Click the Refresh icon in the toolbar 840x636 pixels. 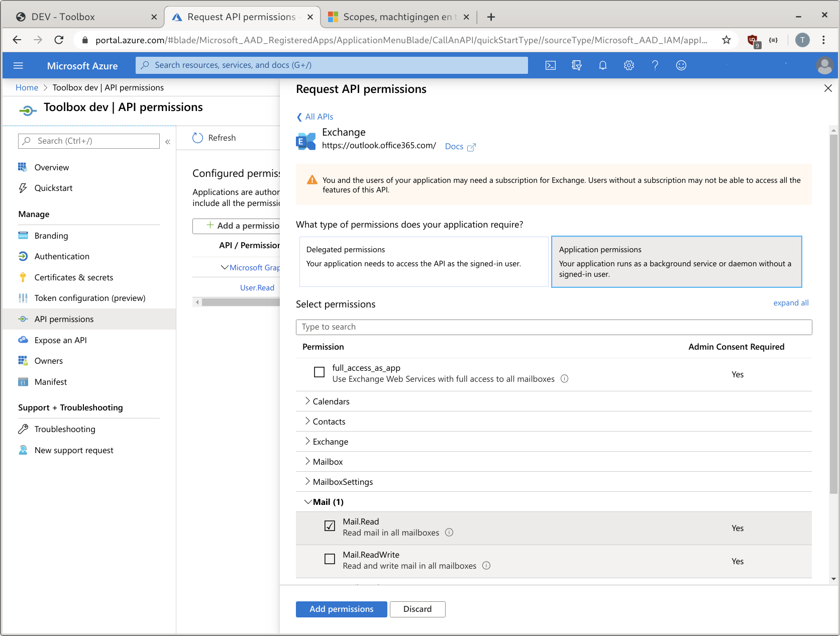point(197,138)
